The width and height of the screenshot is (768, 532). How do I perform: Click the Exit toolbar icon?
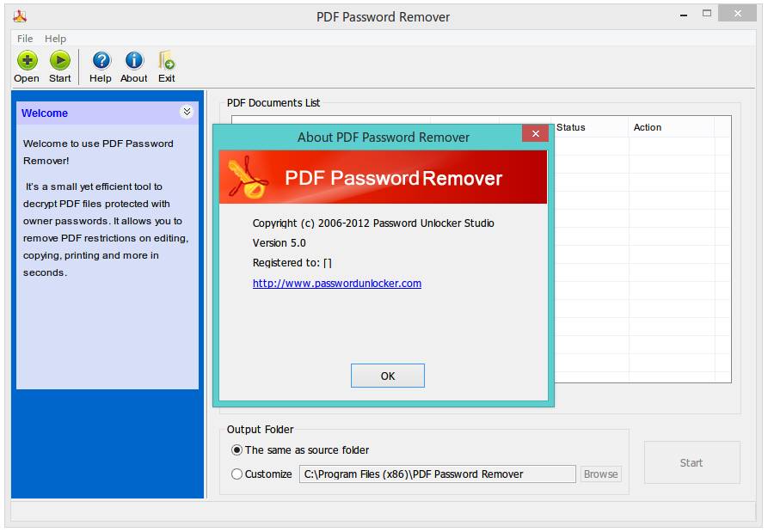166,62
